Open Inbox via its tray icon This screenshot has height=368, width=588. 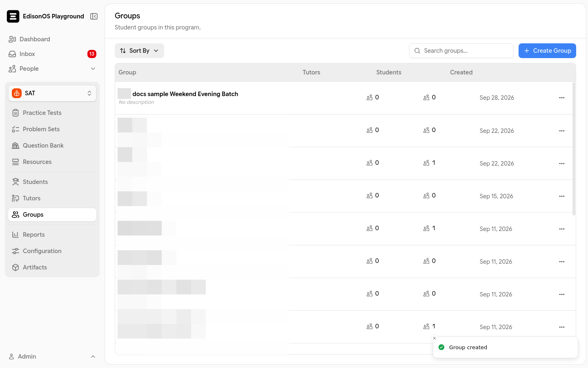pyautogui.click(x=12, y=54)
